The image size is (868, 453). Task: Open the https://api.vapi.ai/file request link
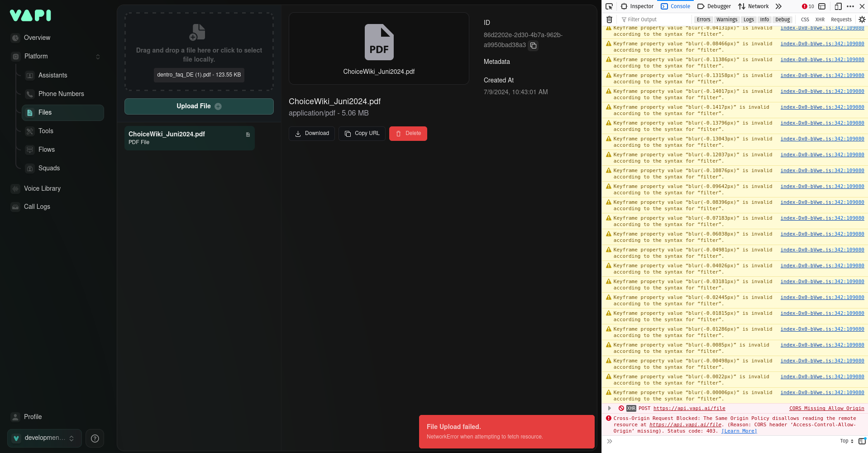[x=689, y=409]
